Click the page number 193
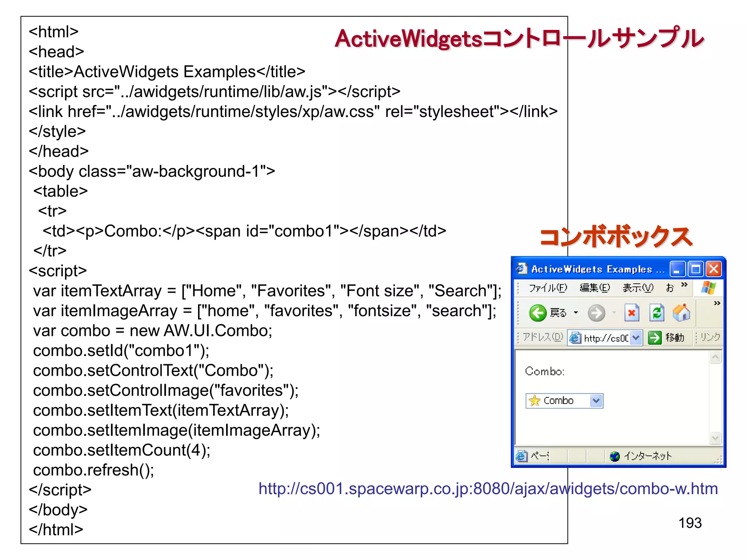 [690, 523]
